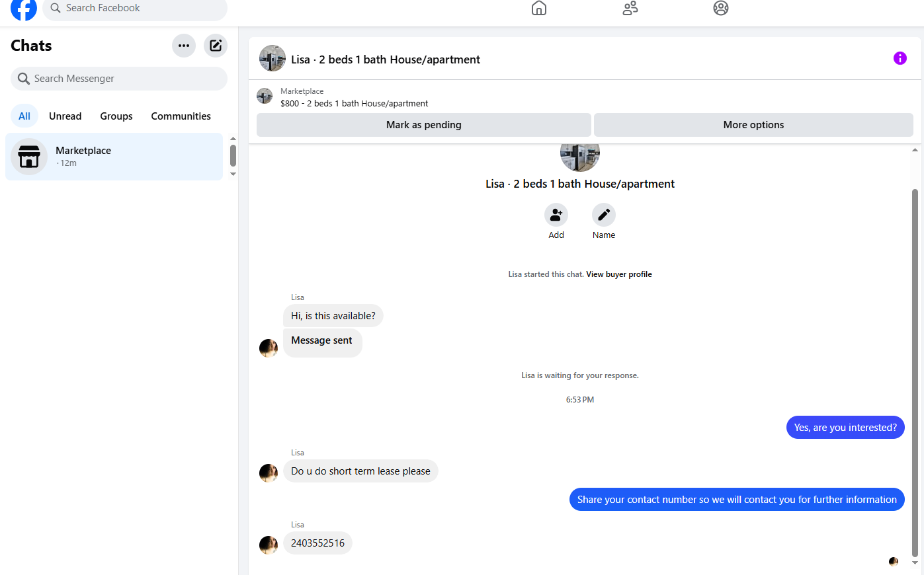This screenshot has width=924, height=575.
Task: Switch to the Communities tab
Action: [x=181, y=116]
